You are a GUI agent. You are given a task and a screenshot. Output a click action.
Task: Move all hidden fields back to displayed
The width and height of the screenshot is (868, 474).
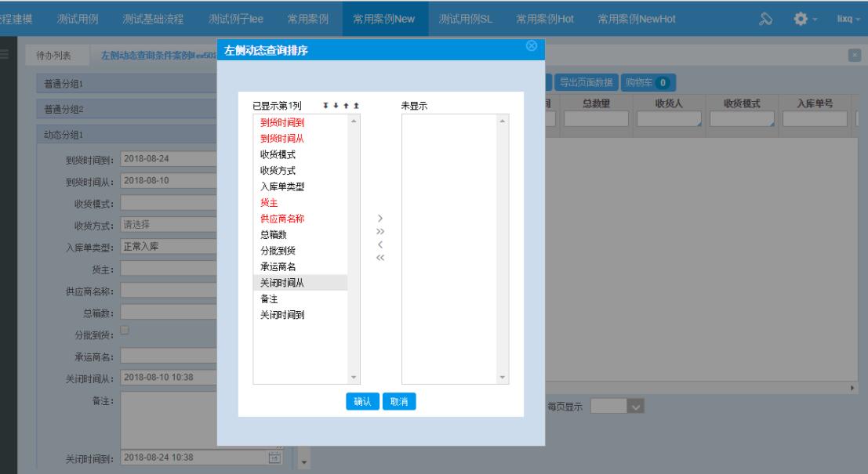[x=380, y=257]
